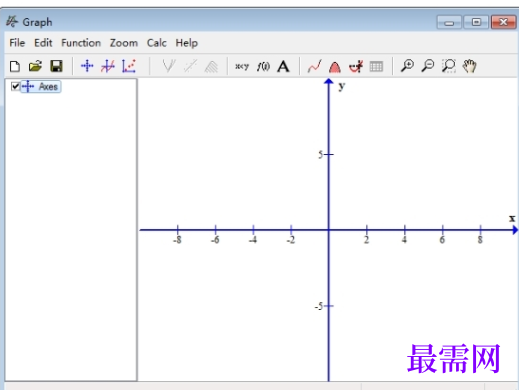The height and width of the screenshot is (390, 519).
Task: Open the Table calculation icon
Action: 376,67
